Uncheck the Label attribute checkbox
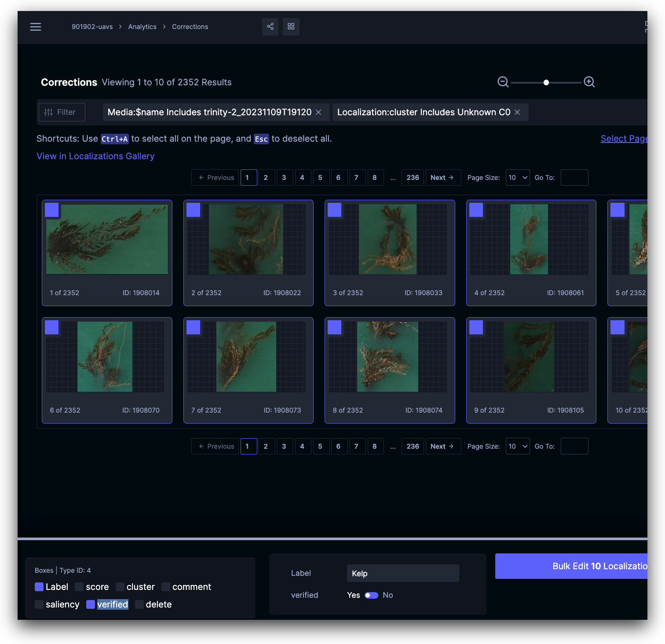 pyautogui.click(x=39, y=587)
